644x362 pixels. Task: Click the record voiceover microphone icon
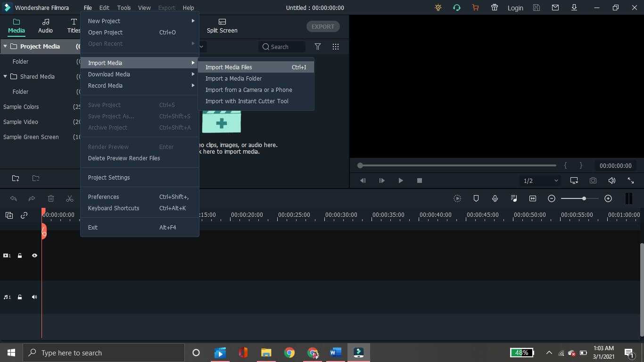[x=495, y=198]
